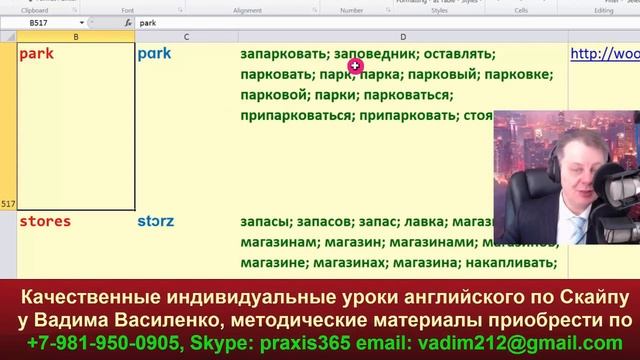
Task: Select the red 'park' cell B517
Action: tap(76, 127)
